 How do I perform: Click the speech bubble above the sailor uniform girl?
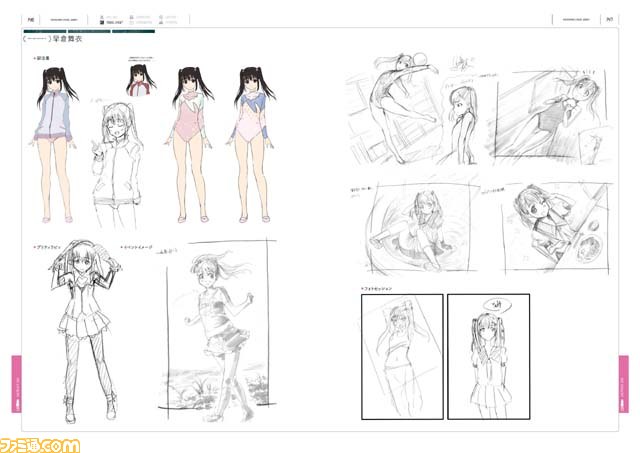(496, 305)
